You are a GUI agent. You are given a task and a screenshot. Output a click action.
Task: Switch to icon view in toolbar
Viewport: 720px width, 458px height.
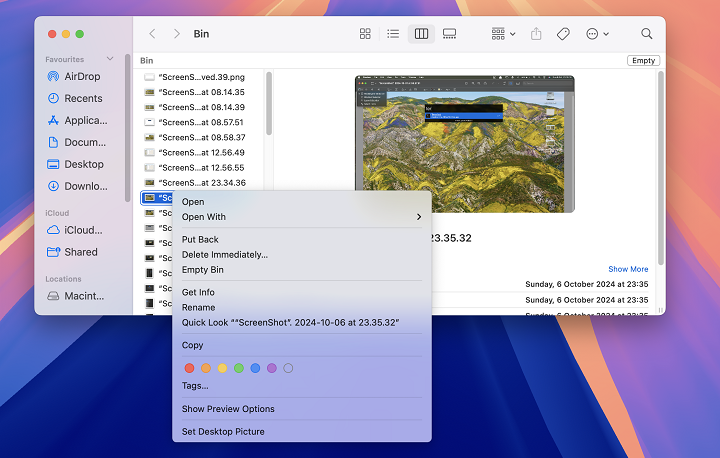(x=365, y=34)
